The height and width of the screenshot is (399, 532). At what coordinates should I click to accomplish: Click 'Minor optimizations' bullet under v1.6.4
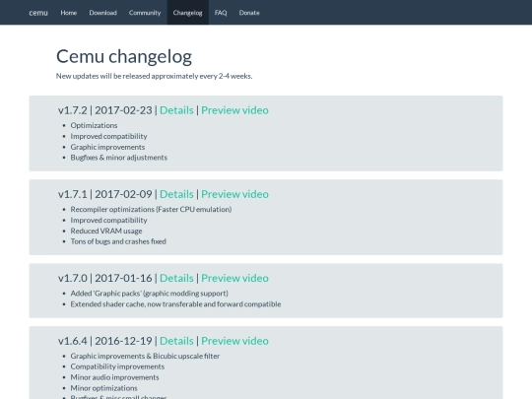(103, 388)
